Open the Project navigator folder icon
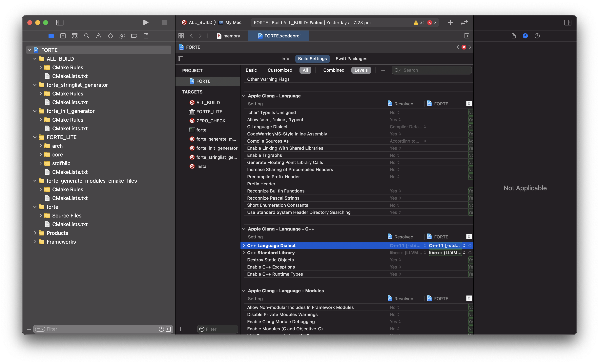Viewport: 599px width, 364px height. click(51, 36)
